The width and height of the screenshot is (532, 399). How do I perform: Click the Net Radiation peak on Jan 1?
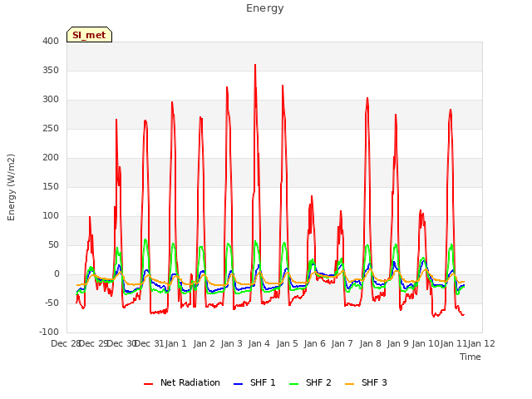pos(172,101)
